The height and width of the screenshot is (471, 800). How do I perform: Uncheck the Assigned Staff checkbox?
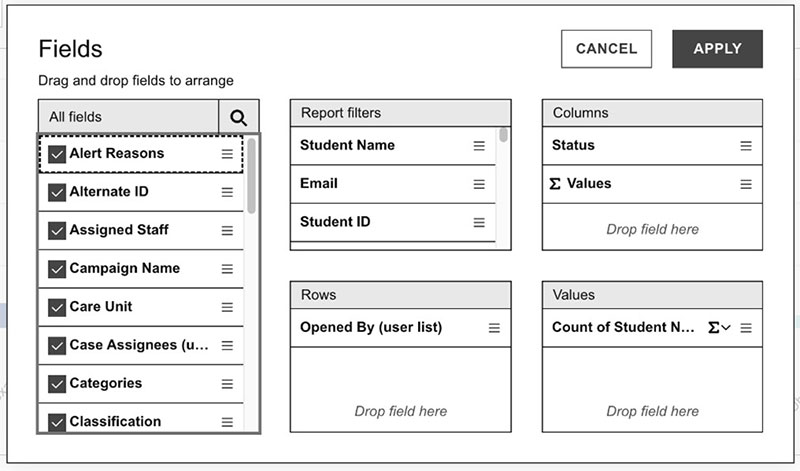pos(57,231)
